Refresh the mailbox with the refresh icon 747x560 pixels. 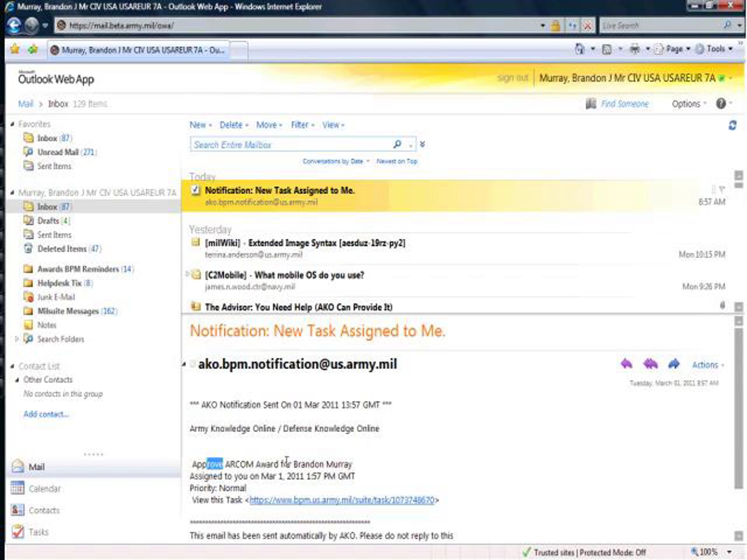coord(732,126)
